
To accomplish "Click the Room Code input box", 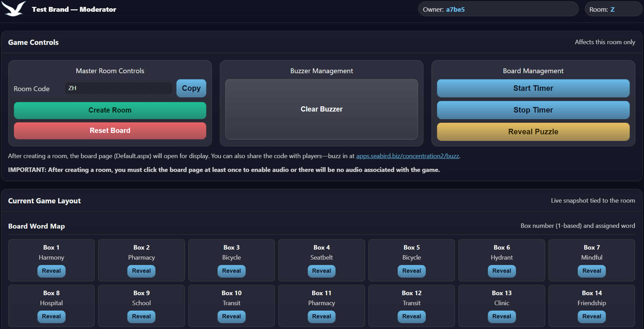I will click(x=118, y=88).
